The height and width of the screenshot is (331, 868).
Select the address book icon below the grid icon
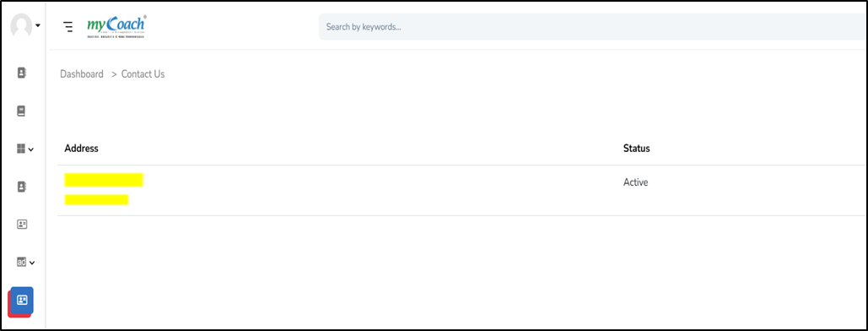tap(22, 187)
